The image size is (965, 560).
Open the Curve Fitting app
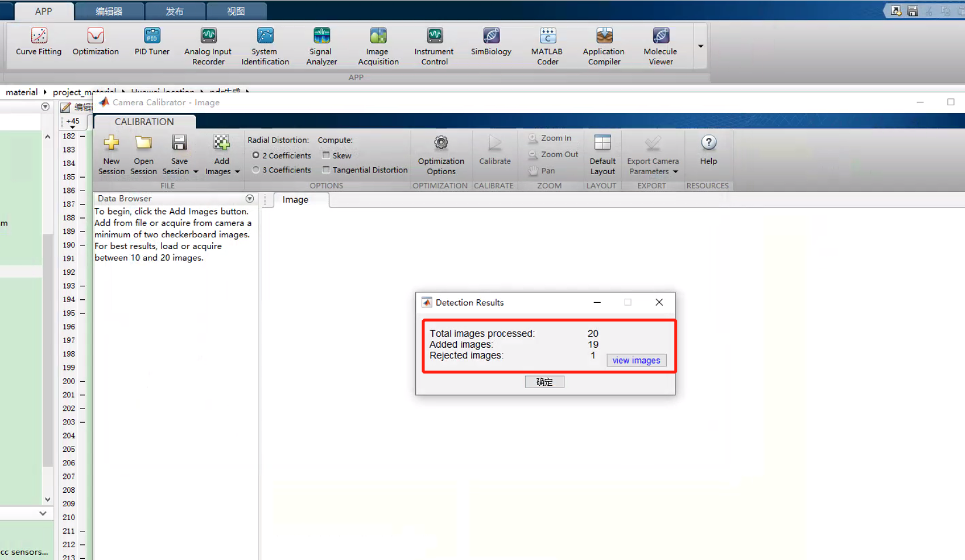[x=39, y=42]
